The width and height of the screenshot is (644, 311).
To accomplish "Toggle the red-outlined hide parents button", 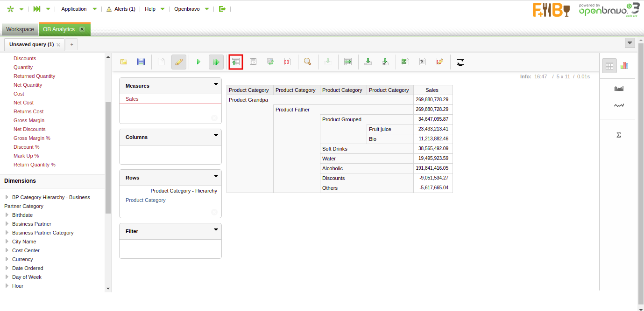I will point(236,62).
